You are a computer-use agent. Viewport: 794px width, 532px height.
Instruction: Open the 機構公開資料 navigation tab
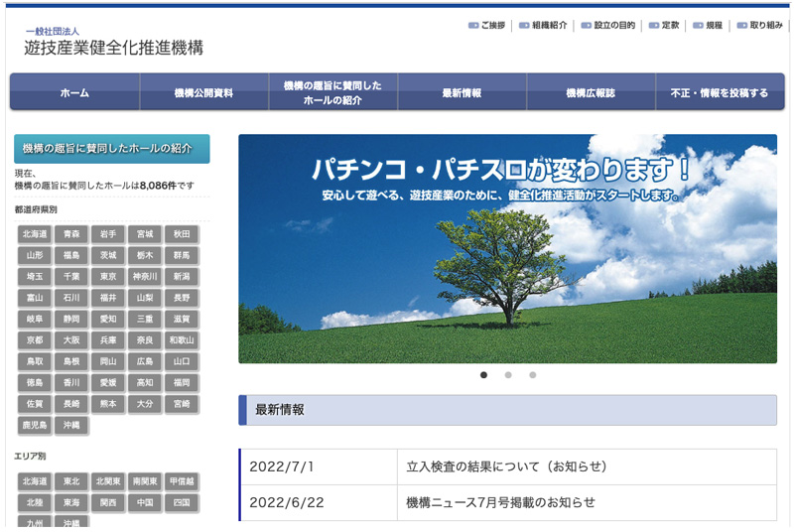pos(203,93)
